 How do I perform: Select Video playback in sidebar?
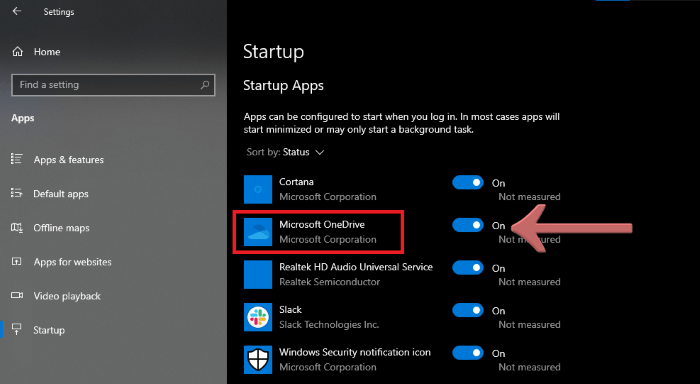click(67, 296)
